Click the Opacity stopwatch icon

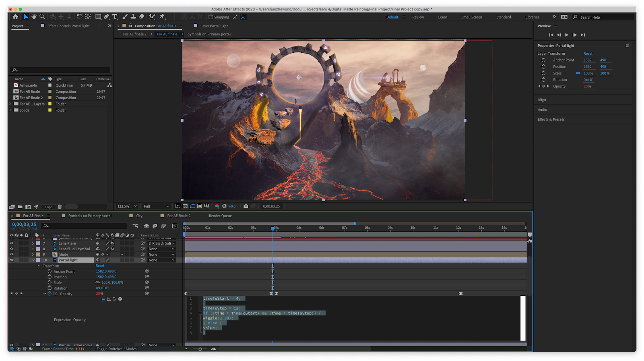point(50,294)
